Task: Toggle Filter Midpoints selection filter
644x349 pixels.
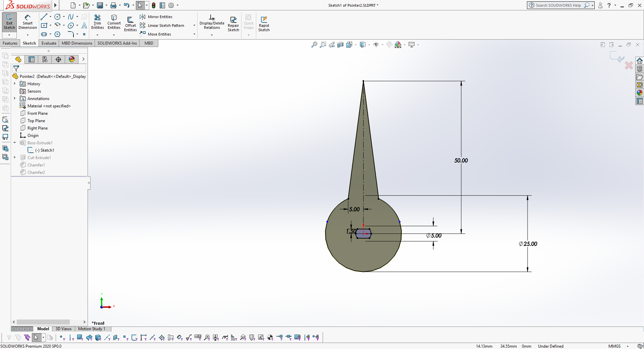Action: tap(153, 337)
